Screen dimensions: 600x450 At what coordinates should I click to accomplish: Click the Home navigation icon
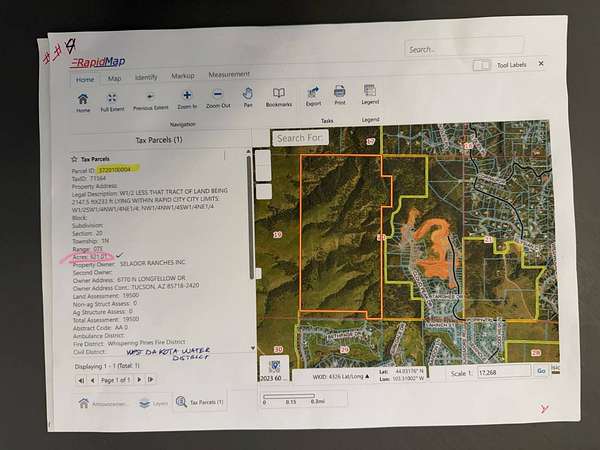(83, 100)
